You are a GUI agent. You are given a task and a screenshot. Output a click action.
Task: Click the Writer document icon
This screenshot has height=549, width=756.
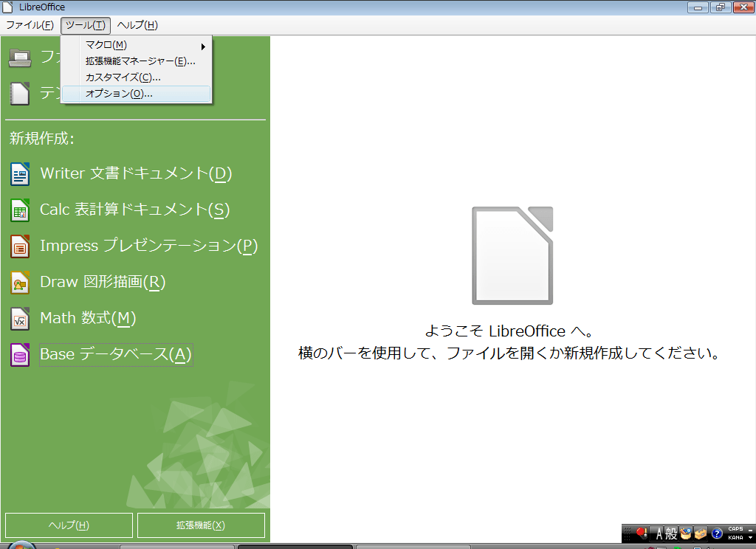point(20,174)
